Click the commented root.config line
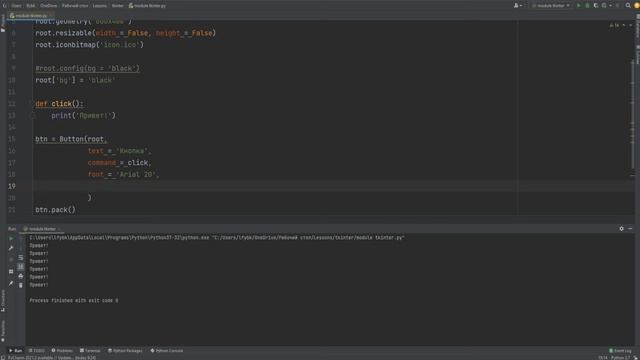 pos(87,69)
